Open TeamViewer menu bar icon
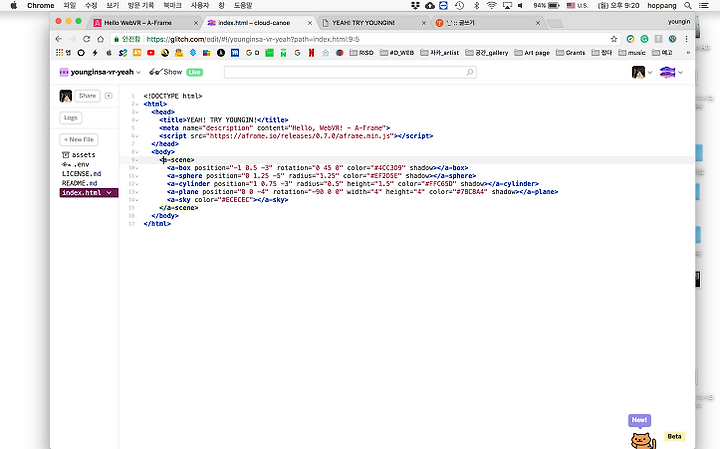Image resolution: width=720 pixels, height=449 pixels. click(x=443, y=6)
